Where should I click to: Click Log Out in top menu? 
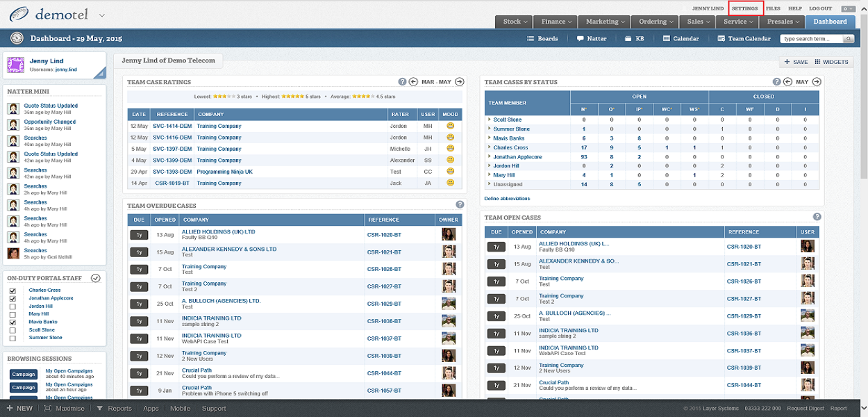[x=820, y=8]
